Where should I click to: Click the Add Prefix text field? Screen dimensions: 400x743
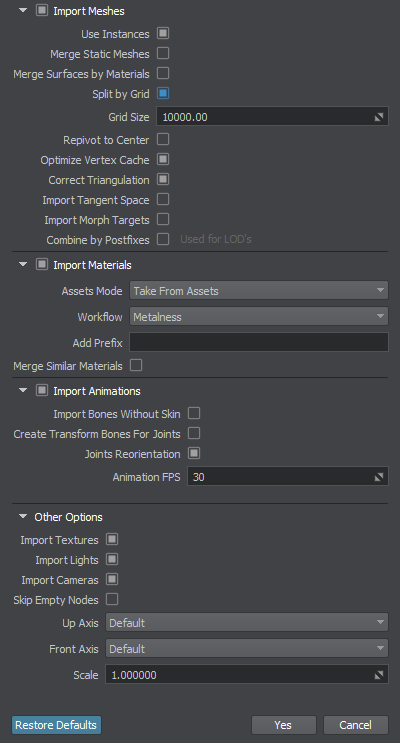259,342
